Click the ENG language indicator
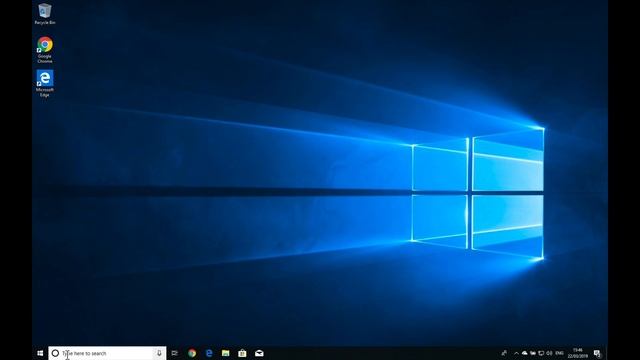The height and width of the screenshot is (360, 640). coord(560,353)
